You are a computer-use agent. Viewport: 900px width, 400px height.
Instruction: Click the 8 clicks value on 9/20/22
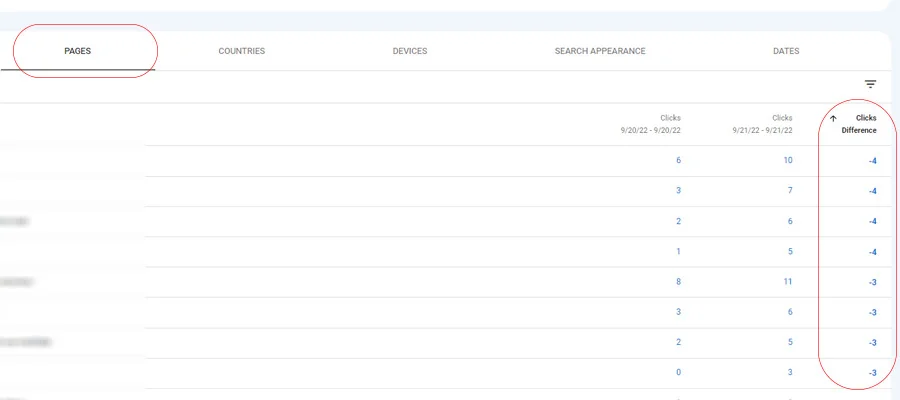point(678,282)
